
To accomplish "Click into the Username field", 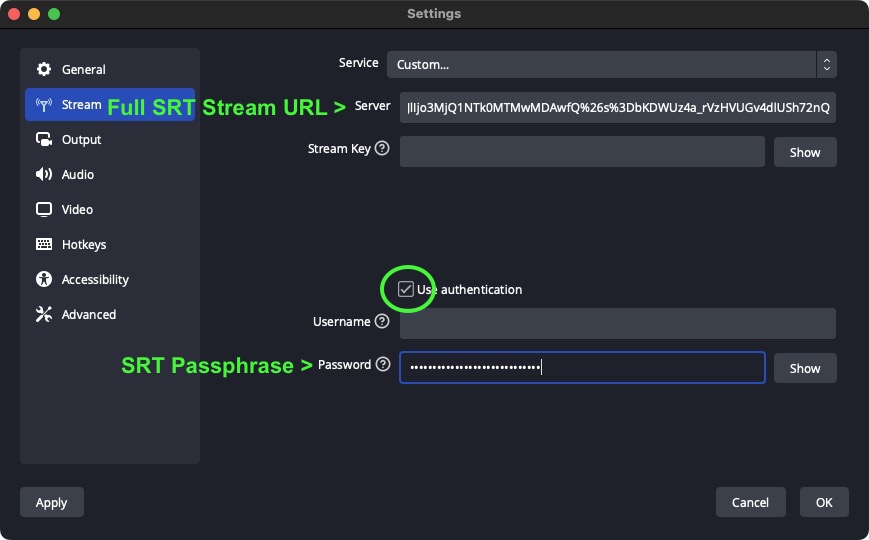I will click(x=617, y=323).
